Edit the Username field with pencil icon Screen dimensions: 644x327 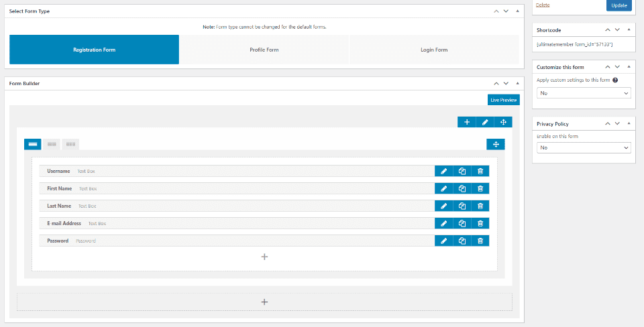click(x=443, y=171)
